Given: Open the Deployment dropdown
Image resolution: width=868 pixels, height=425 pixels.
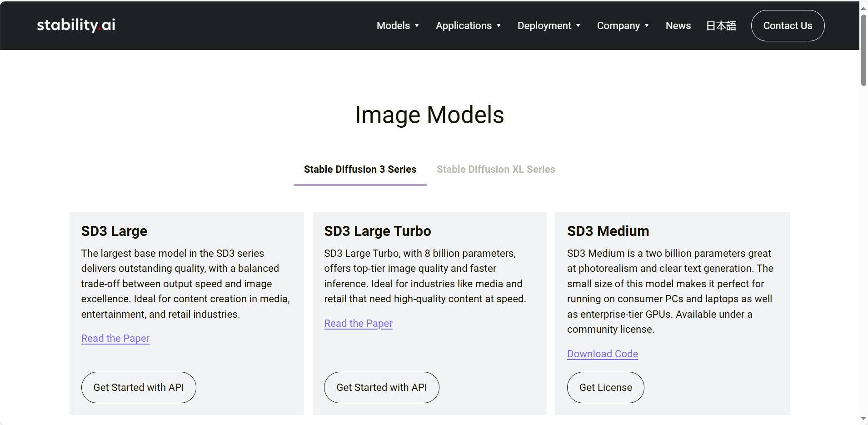Looking at the screenshot, I should point(549,26).
